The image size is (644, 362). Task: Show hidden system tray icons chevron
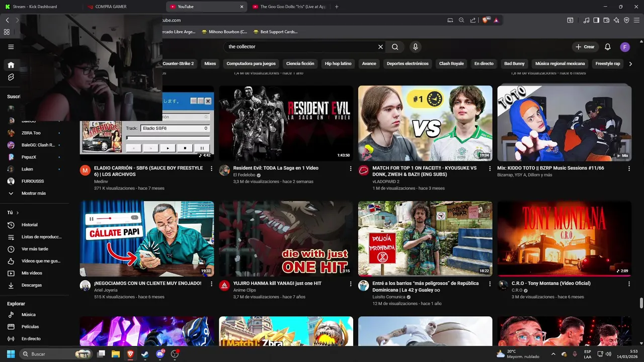tap(553, 354)
